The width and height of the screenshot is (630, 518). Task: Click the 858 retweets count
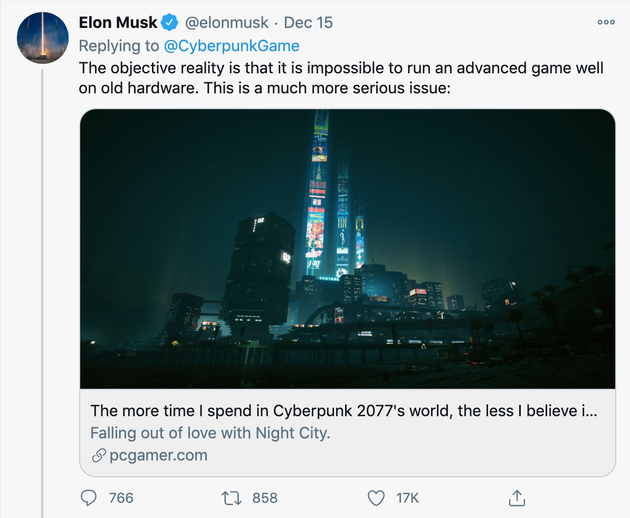[x=264, y=497]
